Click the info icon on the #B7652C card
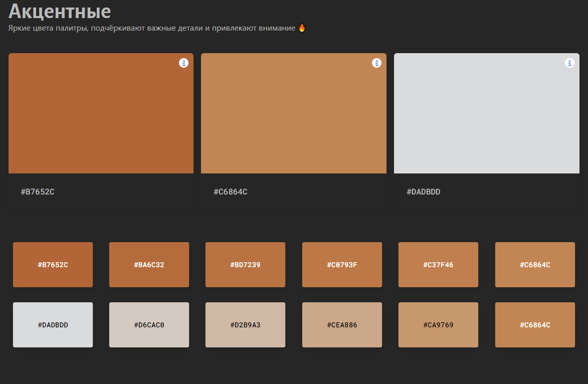This screenshot has width=588, height=384. click(x=183, y=63)
